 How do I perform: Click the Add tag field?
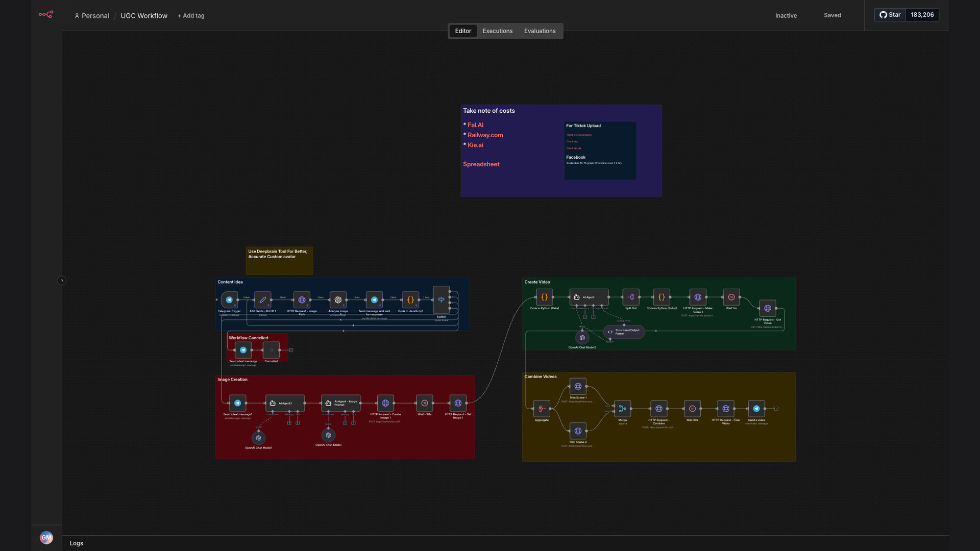click(191, 16)
